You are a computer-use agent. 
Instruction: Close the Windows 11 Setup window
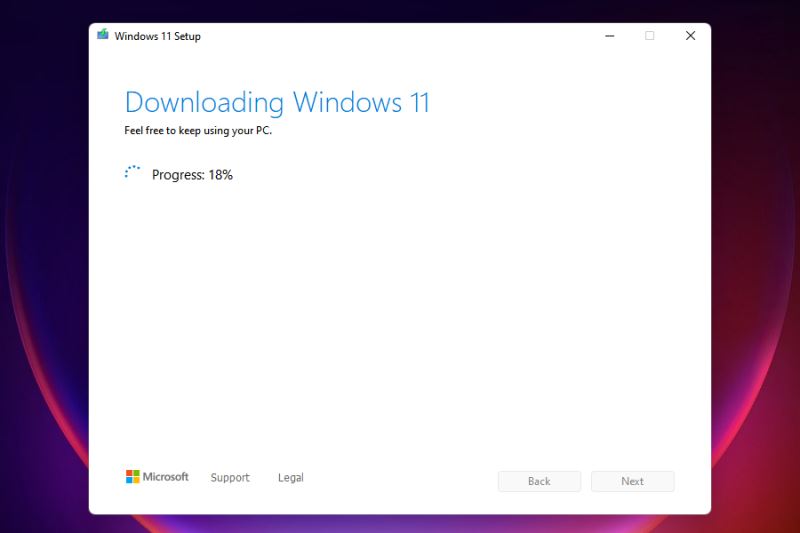pyautogui.click(x=690, y=36)
